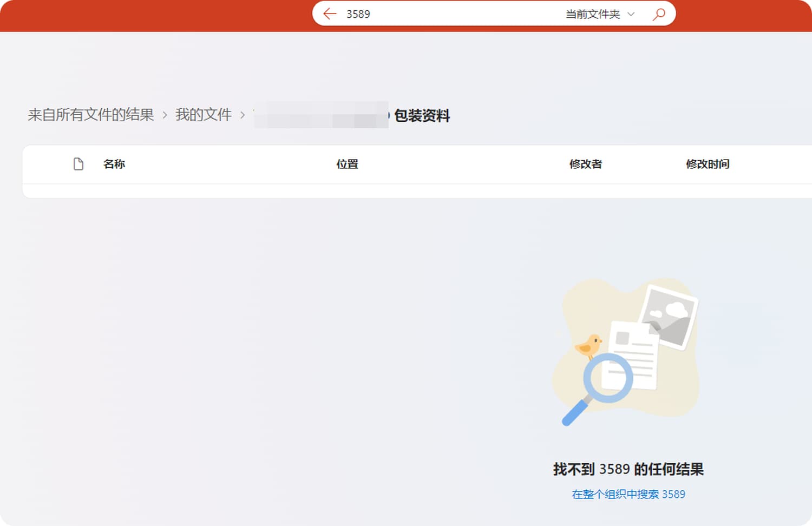Select the 包装资料 breadcrumb folder

422,115
